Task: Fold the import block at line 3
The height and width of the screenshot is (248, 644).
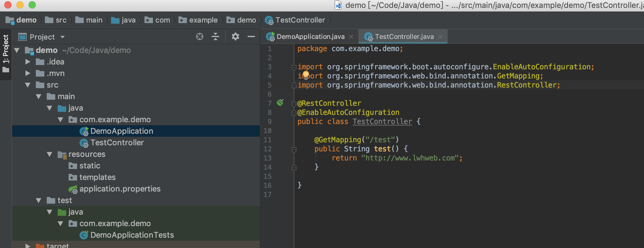Action: coord(294,67)
